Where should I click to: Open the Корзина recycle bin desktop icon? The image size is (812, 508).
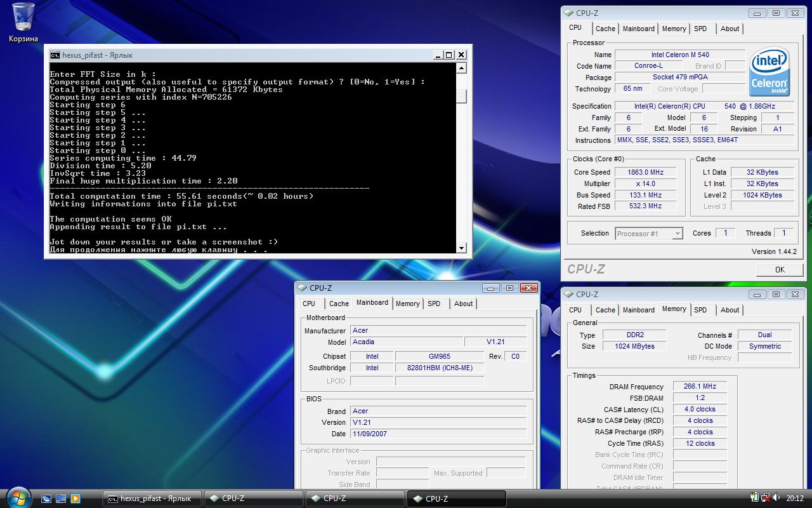click(x=23, y=23)
